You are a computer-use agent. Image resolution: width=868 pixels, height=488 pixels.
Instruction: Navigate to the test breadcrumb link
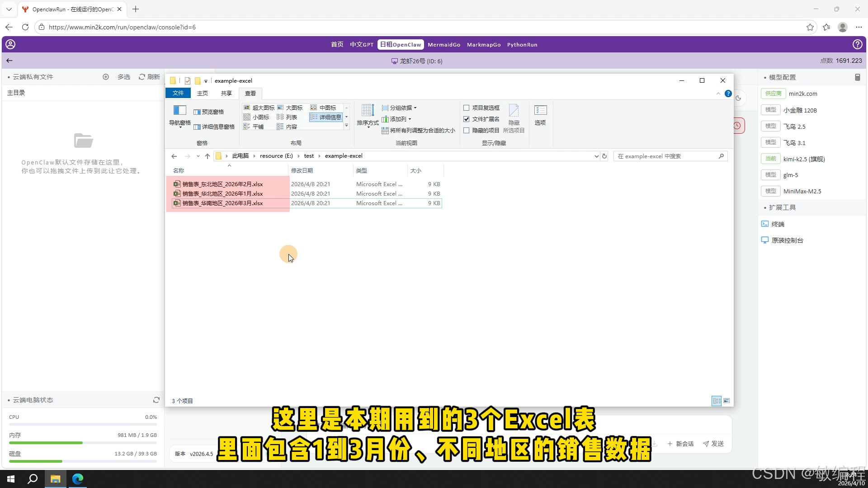(x=309, y=155)
